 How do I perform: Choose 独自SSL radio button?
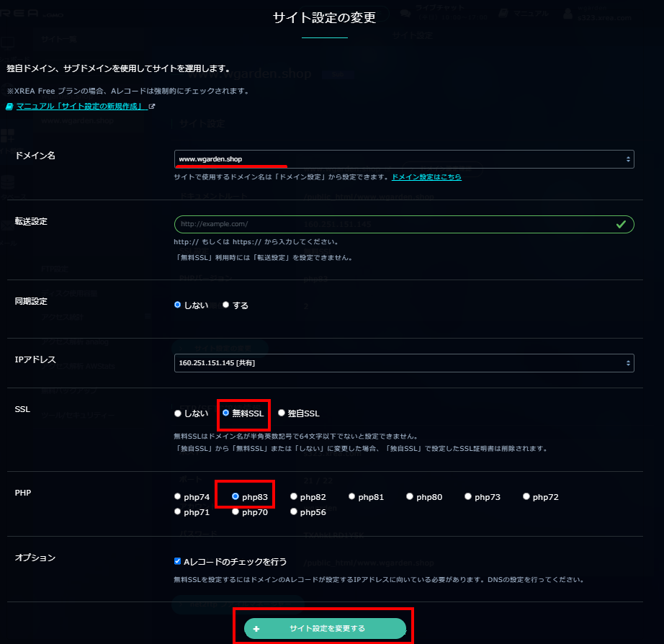[282, 413]
